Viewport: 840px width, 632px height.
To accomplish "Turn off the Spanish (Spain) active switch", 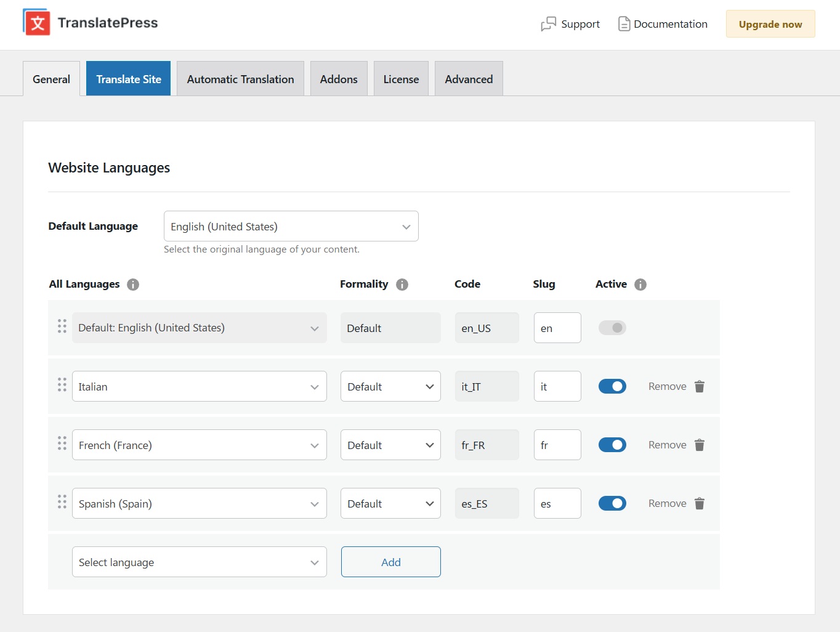I will click(x=612, y=503).
